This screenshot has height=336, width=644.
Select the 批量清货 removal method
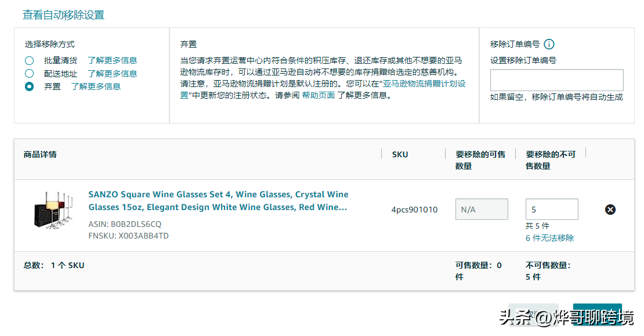tap(29, 60)
